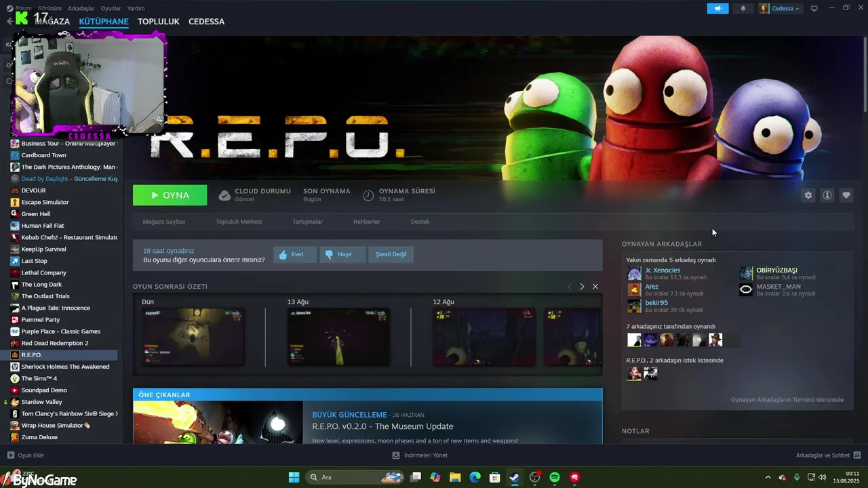Open friend MASKET_MAN's eye avatar

(x=746, y=290)
